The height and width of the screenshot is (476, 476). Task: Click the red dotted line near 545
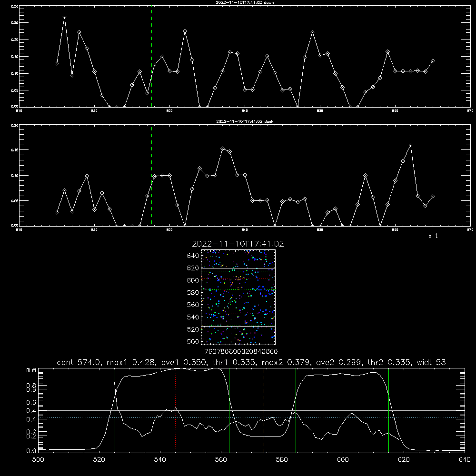click(176, 410)
